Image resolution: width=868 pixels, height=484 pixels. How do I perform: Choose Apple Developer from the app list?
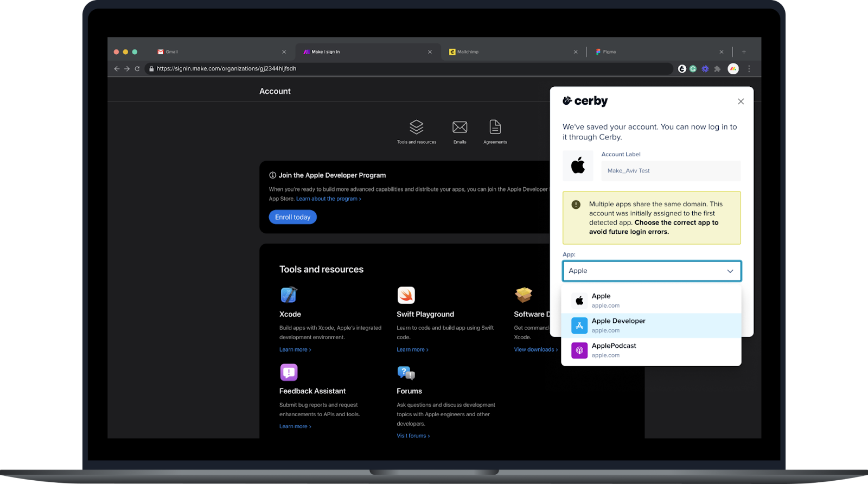point(651,326)
